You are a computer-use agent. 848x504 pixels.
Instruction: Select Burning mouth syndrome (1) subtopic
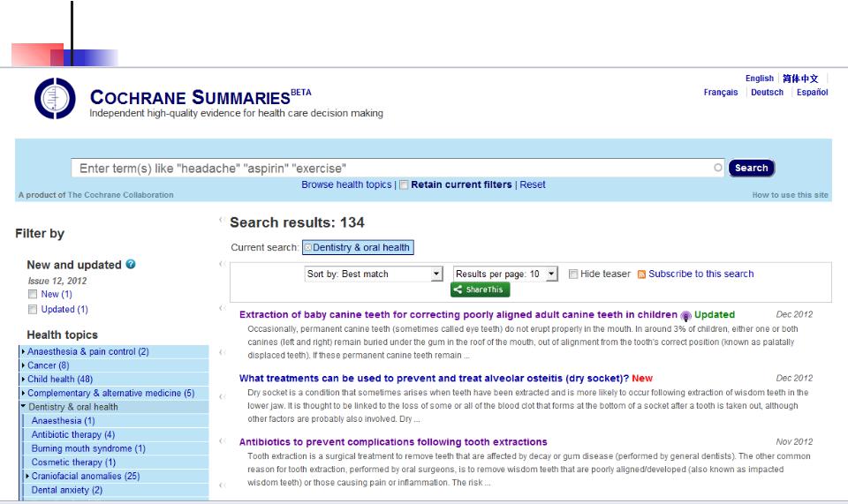pyautogui.click(x=88, y=448)
